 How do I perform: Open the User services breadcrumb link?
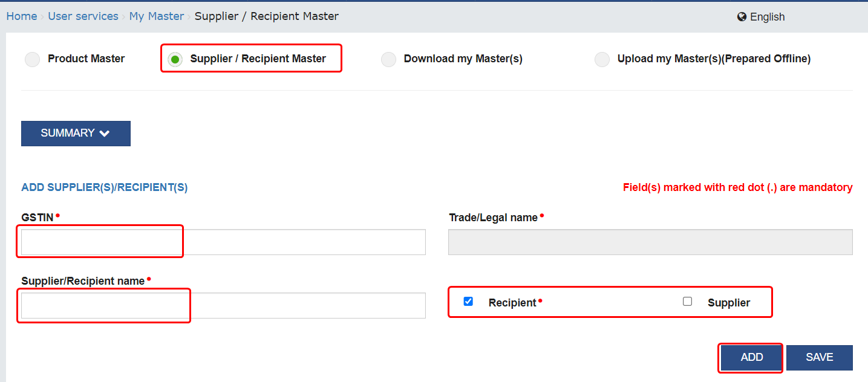tap(83, 16)
